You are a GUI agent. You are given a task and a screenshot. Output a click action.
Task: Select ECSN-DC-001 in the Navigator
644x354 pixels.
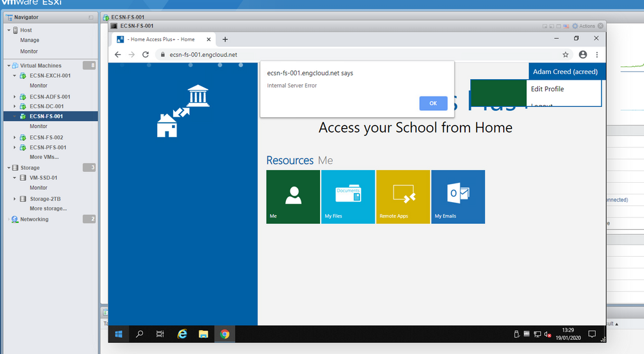coord(46,106)
